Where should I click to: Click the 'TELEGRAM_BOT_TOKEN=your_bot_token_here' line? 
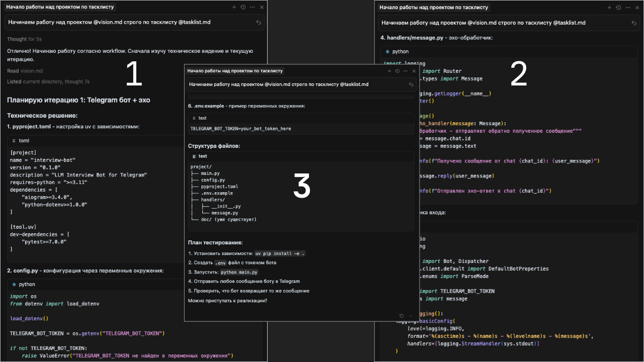[x=240, y=129]
